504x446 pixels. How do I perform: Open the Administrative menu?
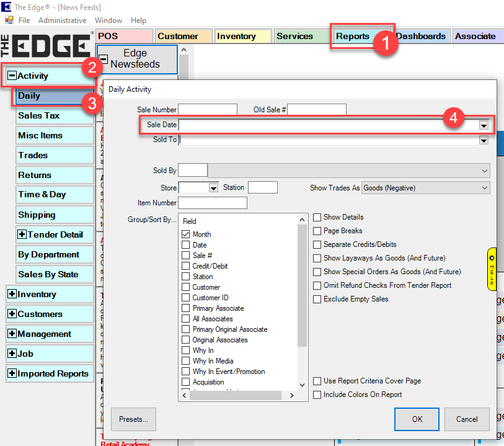click(x=62, y=20)
